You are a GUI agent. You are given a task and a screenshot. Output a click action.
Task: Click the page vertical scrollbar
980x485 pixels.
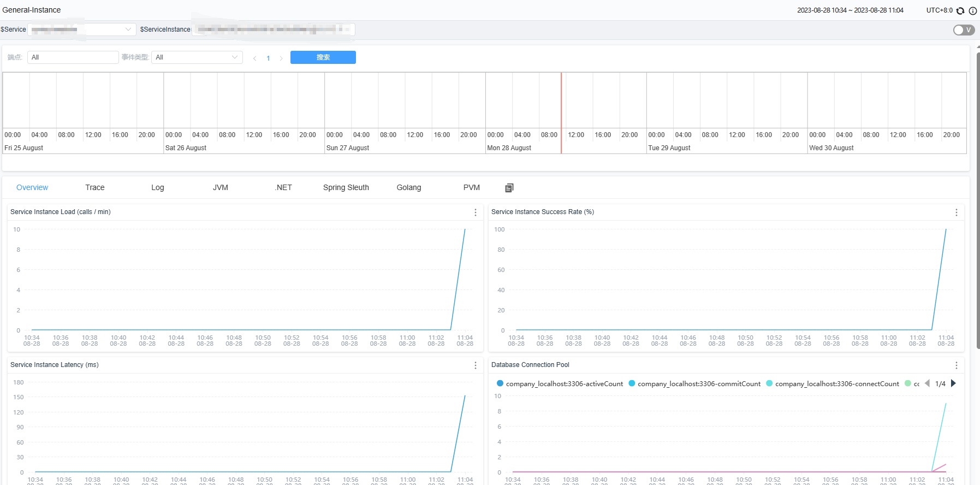(978, 199)
